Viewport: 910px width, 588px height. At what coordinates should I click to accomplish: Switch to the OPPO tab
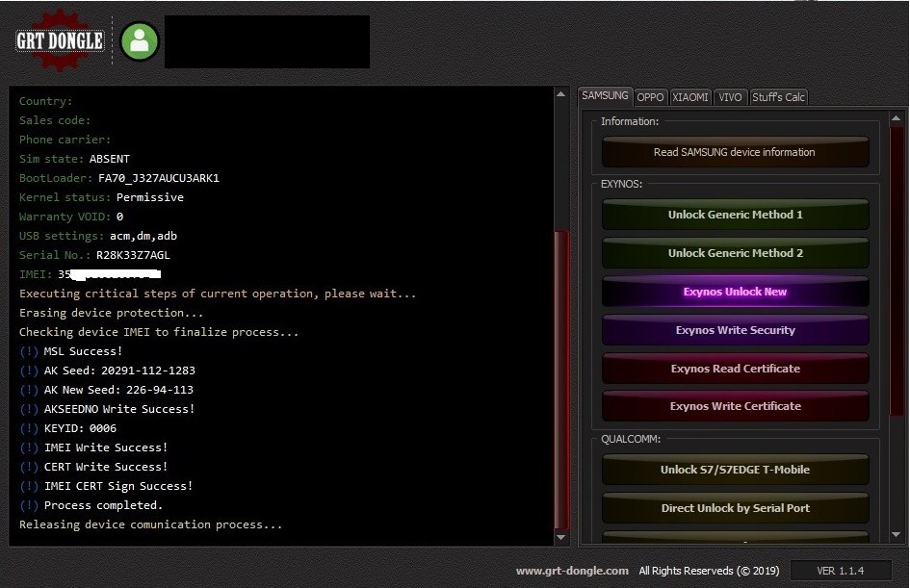coord(651,97)
